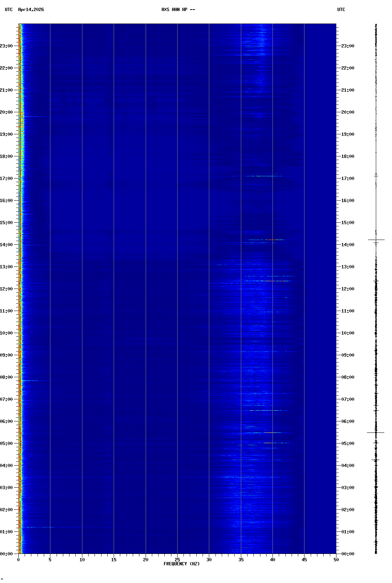
Task: Select the 08:00 marker on left axis
Action: coord(7,377)
